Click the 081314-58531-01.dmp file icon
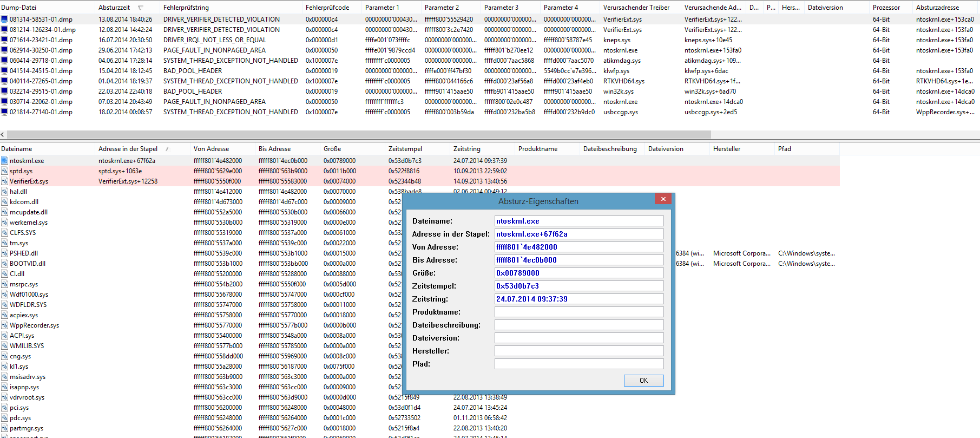 point(4,19)
